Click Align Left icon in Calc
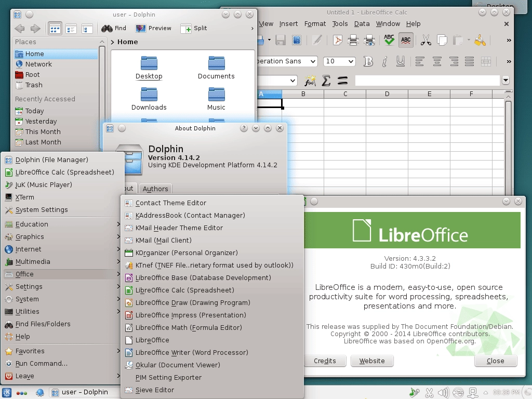 (x=420, y=62)
